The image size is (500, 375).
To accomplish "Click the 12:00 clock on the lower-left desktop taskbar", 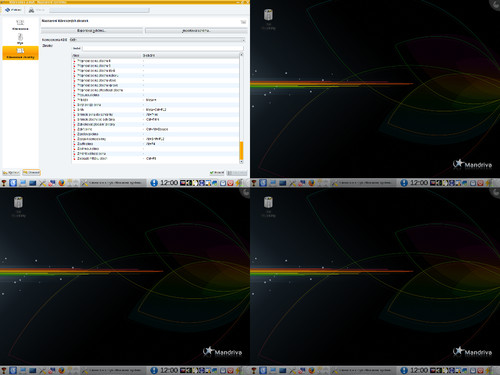I will pyautogui.click(x=169, y=370).
